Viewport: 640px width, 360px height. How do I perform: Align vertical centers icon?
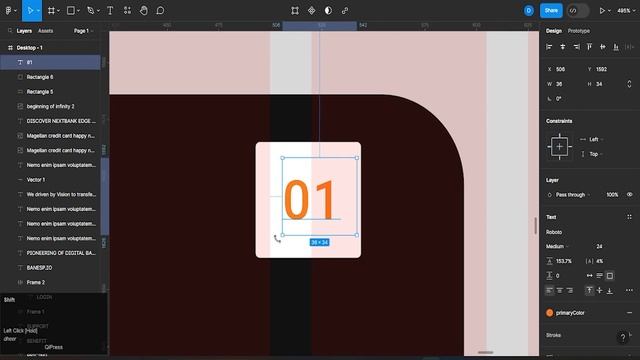pos(603,47)
